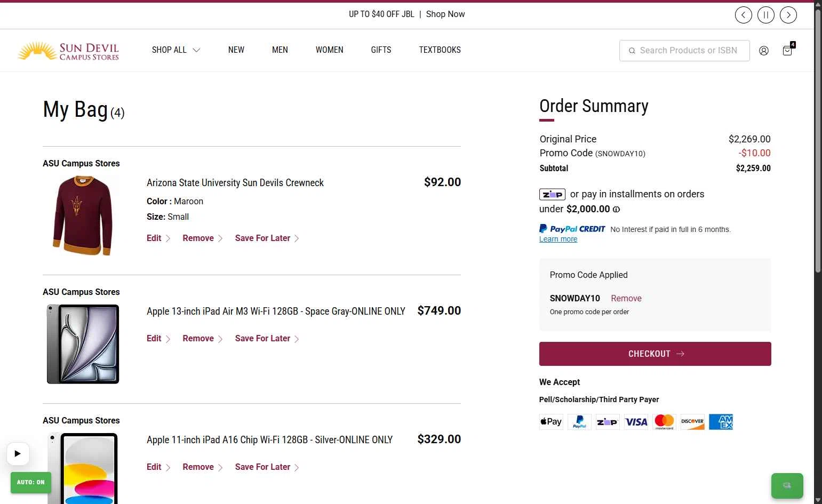Click the Zip installments info icon
Screen dimensions: 822x504
pyautogui.click(x=616, y=210)
